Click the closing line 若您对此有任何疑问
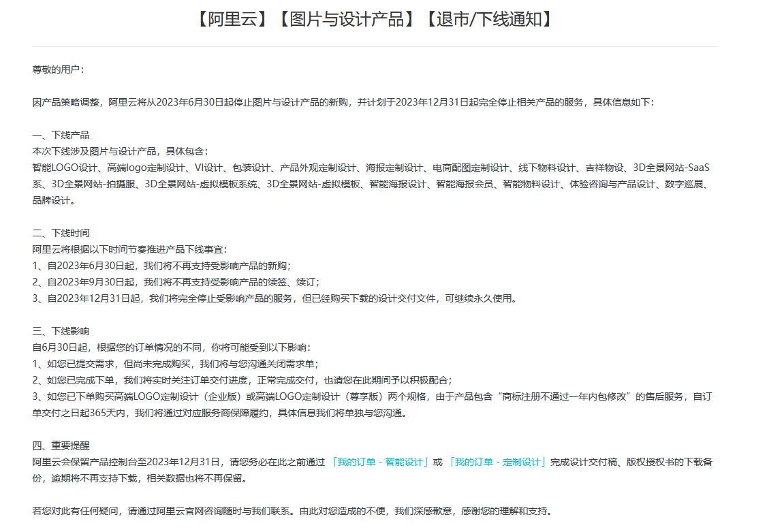The height and width of the screenshot is (532, 769). [293, 511]
